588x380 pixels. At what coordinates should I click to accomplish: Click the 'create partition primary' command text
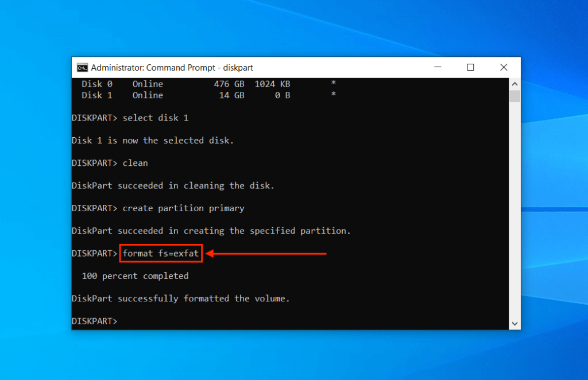coord(183,208)
